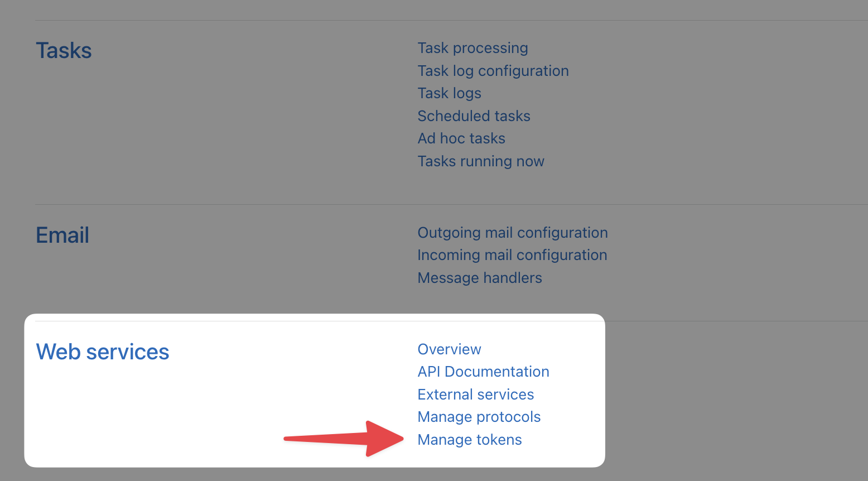868x481 pixels.
Task: Open the Manage tokens link
Action: (469, 440)
